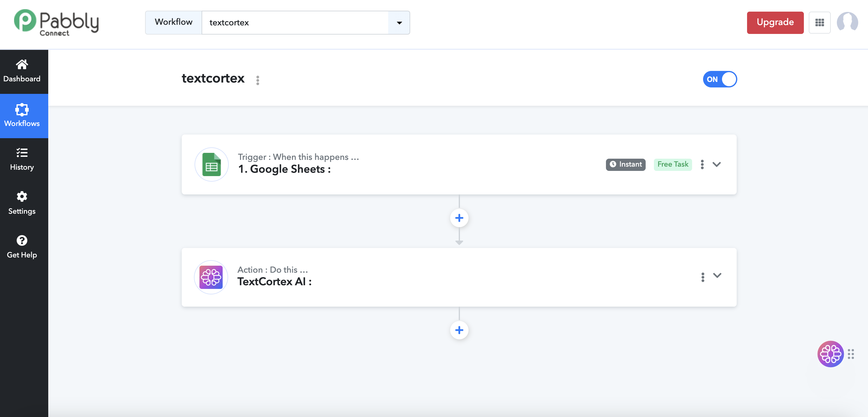868x417 pixels.
Task: Click the Pabbly Connect logo
Action: (x=56, y=23)
